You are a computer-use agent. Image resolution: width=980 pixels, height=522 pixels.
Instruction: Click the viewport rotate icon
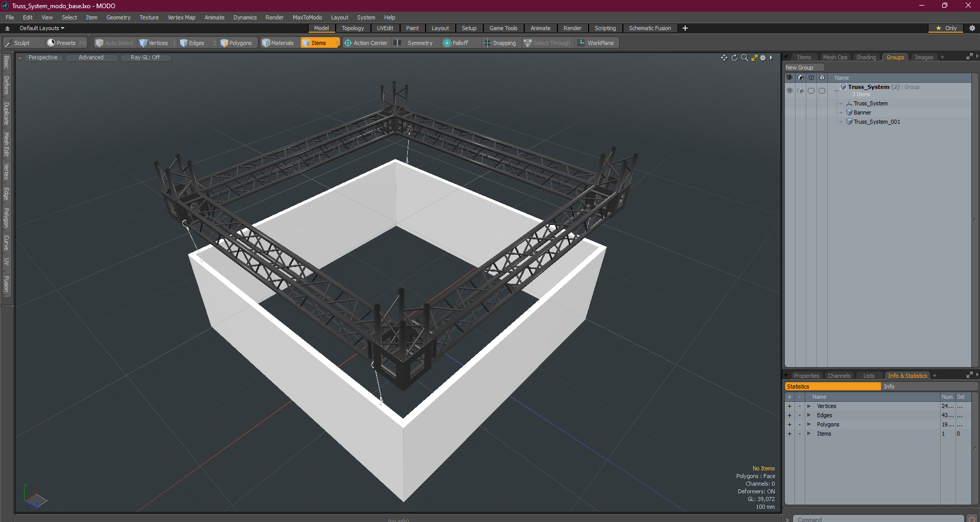coord(734,58)
